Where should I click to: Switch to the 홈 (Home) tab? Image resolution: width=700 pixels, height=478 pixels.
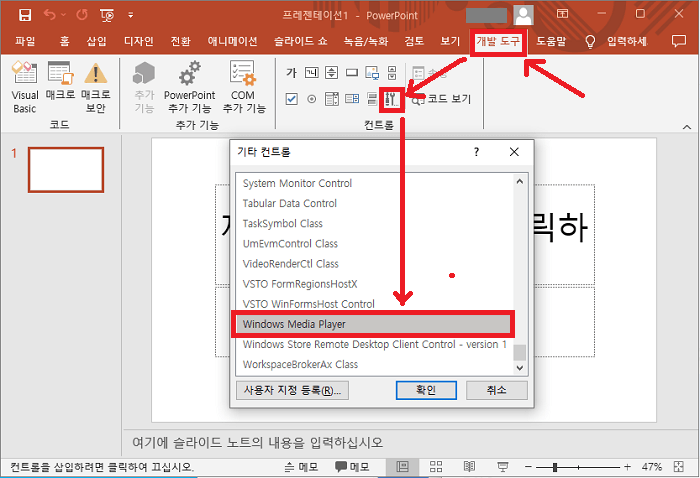[64, 42]
